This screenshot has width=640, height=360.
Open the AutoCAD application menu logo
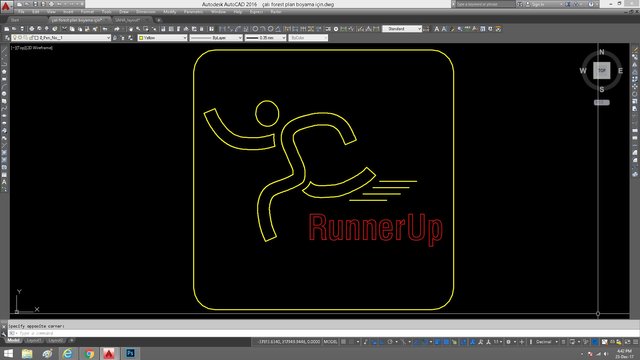pyautogui.click(x=6, y=7)
